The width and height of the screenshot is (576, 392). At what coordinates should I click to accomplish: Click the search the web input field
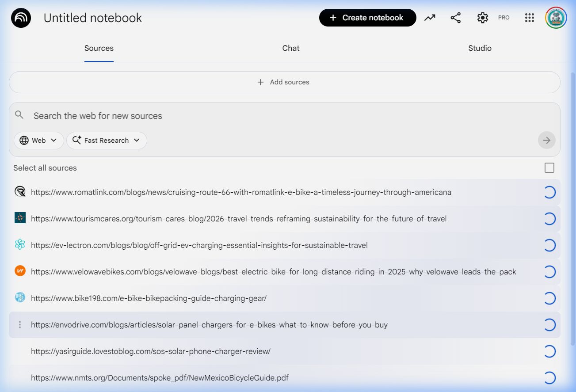(283, 116)
